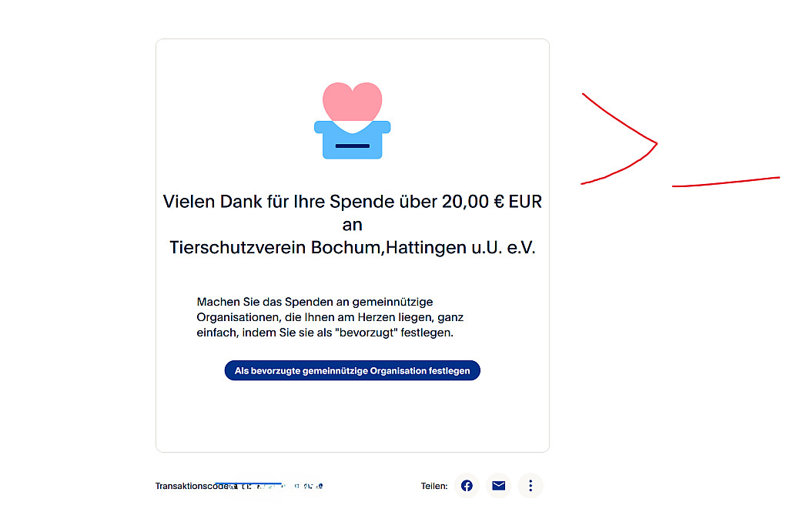Click the 'Teilen:' label

coord(434,486)
